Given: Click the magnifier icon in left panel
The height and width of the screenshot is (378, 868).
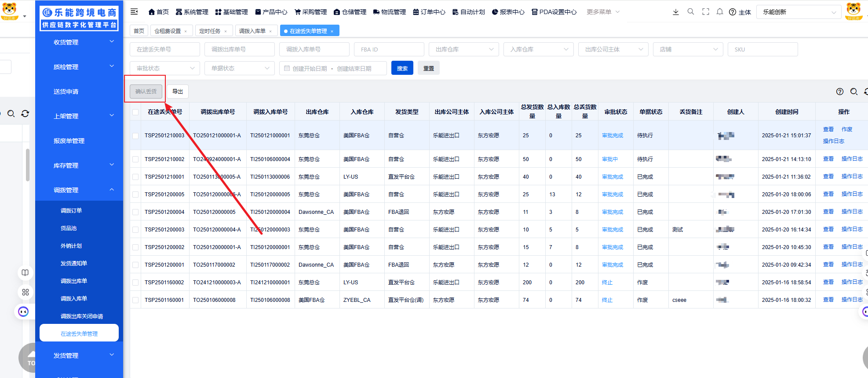Looking at the screenshot, I should click(x=11, y=114).
